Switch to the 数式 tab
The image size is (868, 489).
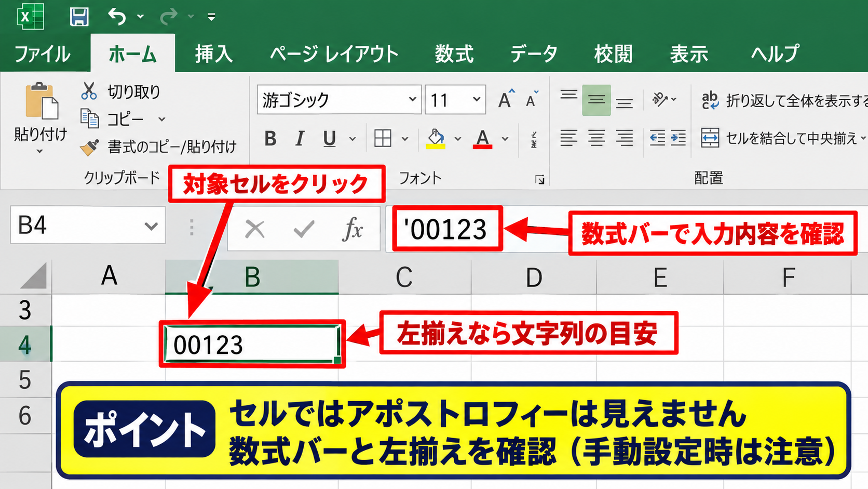tap(454, 54)
